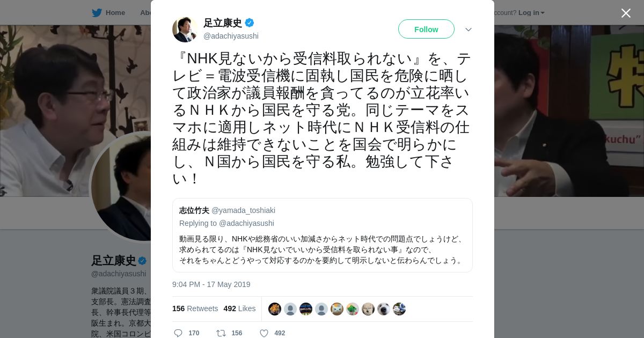The image size is (644, 338).
Task: Like the tweet with heart icon
Action: (x=264, y=333)
